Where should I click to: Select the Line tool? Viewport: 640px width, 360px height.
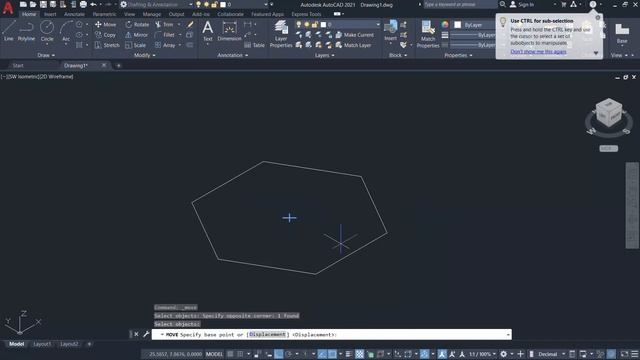(9, 31)
